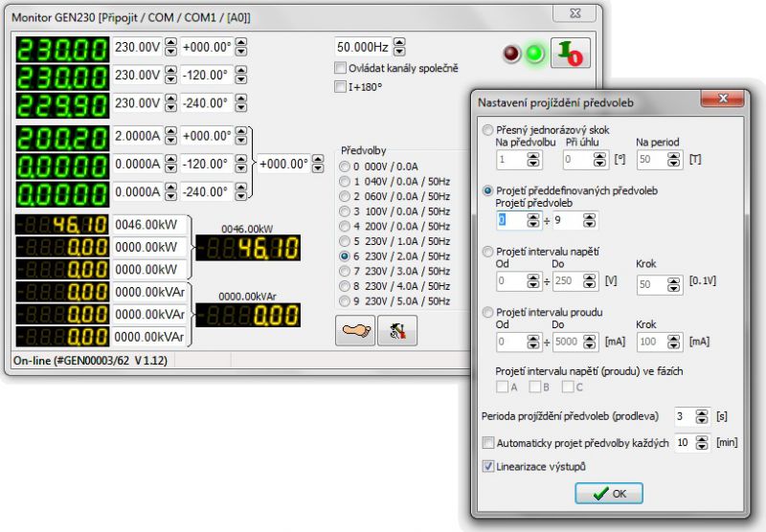Click the green status LED indicator
This screenshot has height=532, width=766.
pos(535,54)
